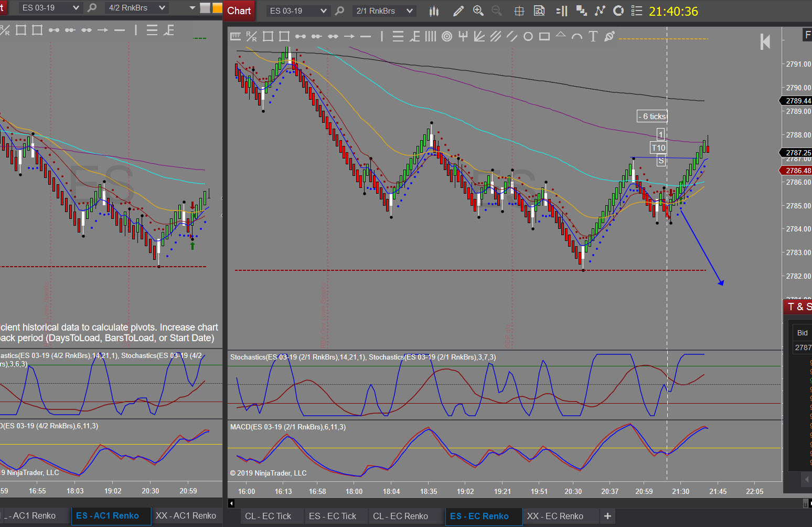Select the Ruler drawing tool in right chart
This screenshot has width=812, height=527.
pos(236,36)
